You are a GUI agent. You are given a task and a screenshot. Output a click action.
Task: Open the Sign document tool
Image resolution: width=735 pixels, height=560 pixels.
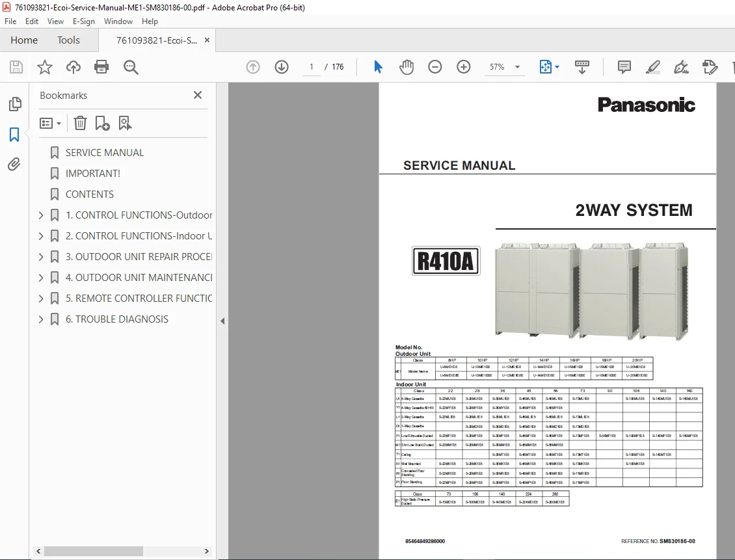681,67
